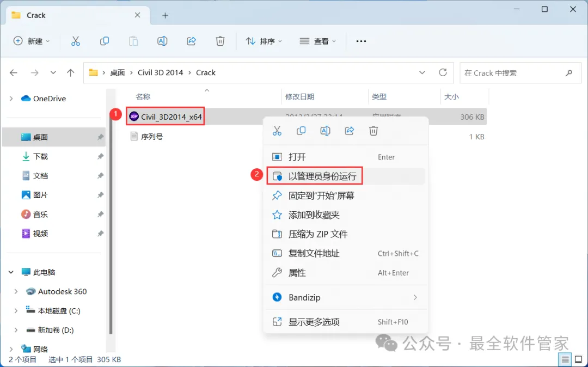Switch to large icons view in status bar
The height and width of the screenshot is (367, 588).
point(578,359)
